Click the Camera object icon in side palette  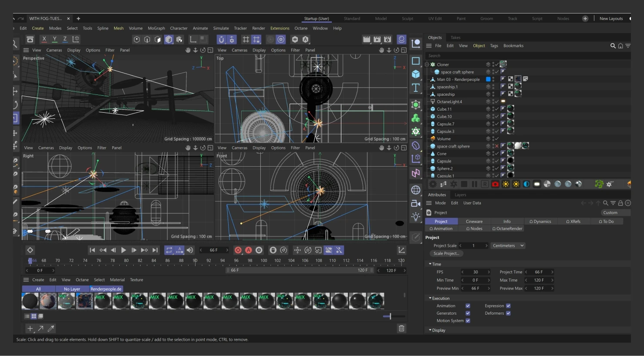pos(416,203)
